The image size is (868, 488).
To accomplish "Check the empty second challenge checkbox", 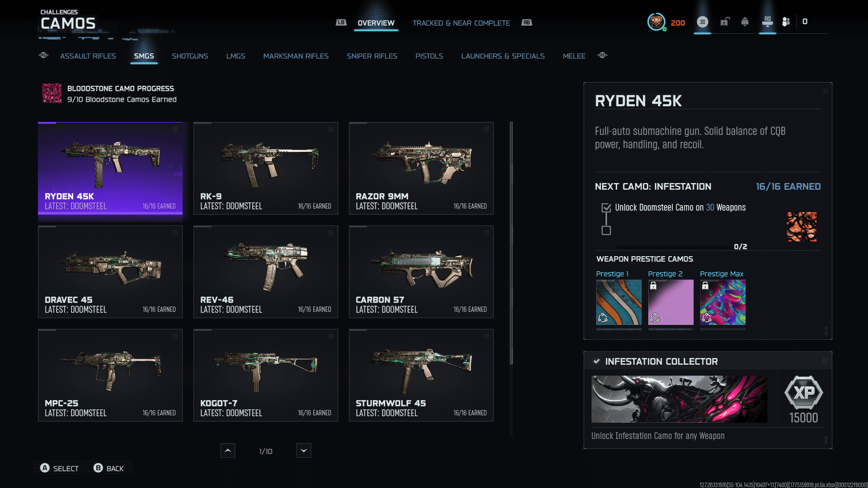I will (x=606, y=231).
